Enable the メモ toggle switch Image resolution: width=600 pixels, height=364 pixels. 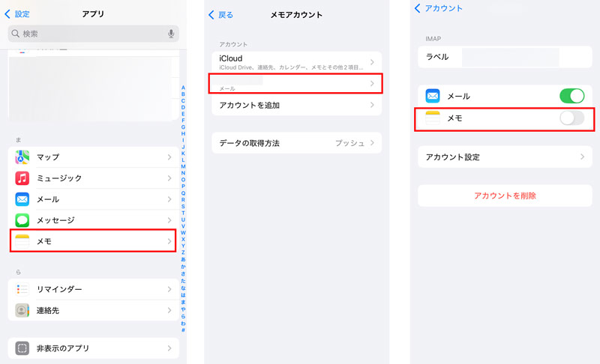pyautogui.click(x=571, y=118)
